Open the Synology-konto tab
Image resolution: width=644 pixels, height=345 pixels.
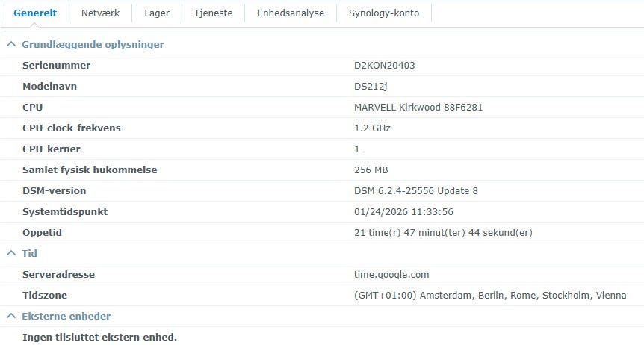[384, 13]
